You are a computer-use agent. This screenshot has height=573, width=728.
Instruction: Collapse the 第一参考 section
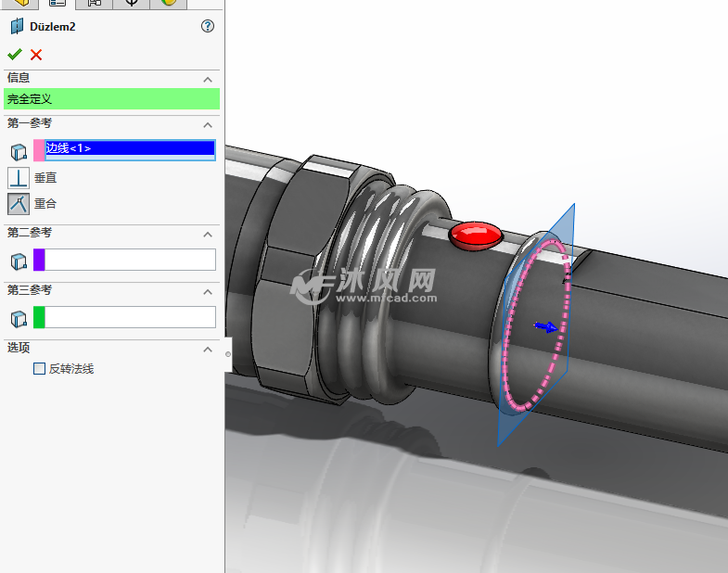click(208, 125)
